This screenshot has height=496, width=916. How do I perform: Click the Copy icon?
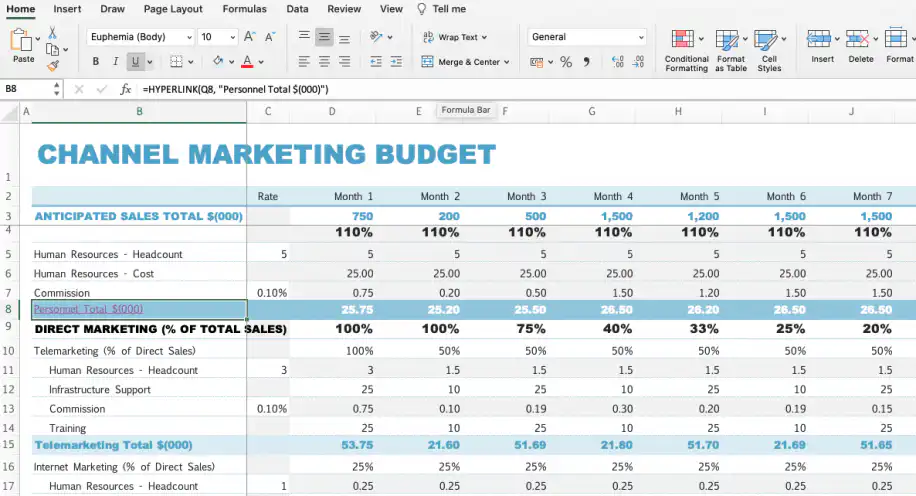point(53,50)
